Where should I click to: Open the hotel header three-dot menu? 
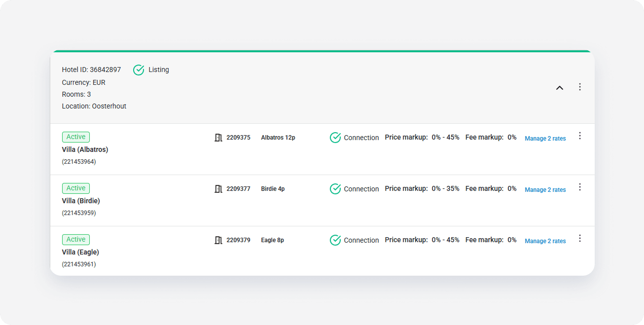[x=580, y=87]
